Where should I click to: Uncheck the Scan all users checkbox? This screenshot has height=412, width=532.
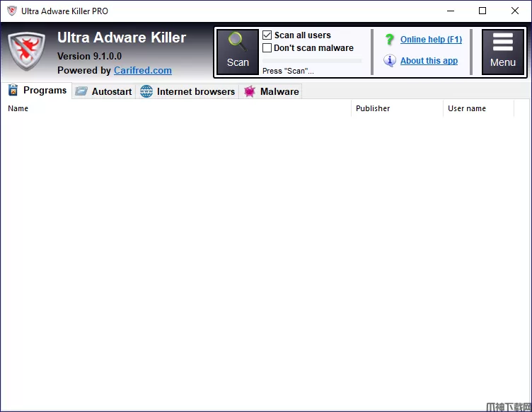(267, 35)
